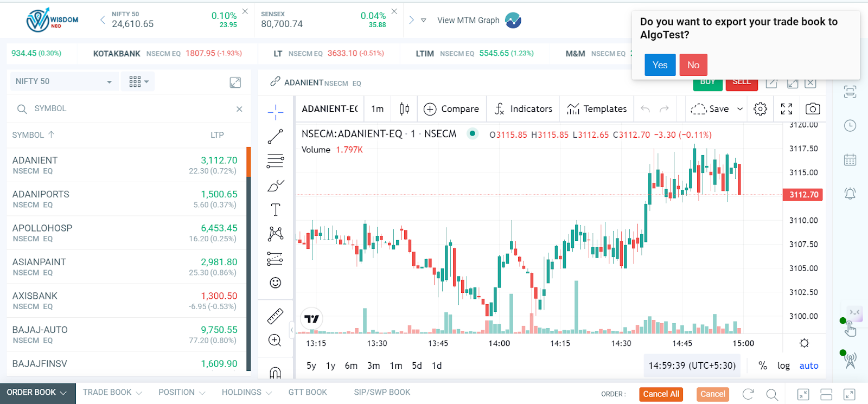Click the ADANIENT-EQ chart symbol search box
The height and width of the screenshot is (404, 868).
coord(330,109)
